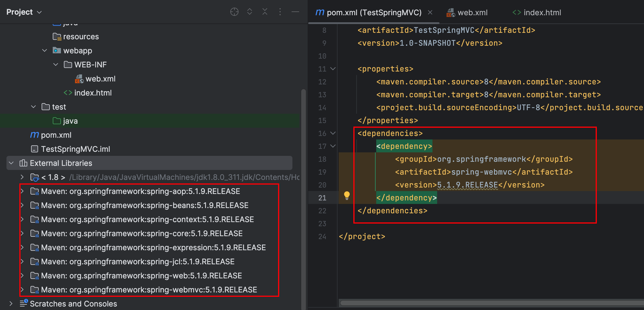Expand the spring-expression library node
The image size is (644, 310).
[x=22, y=247]
